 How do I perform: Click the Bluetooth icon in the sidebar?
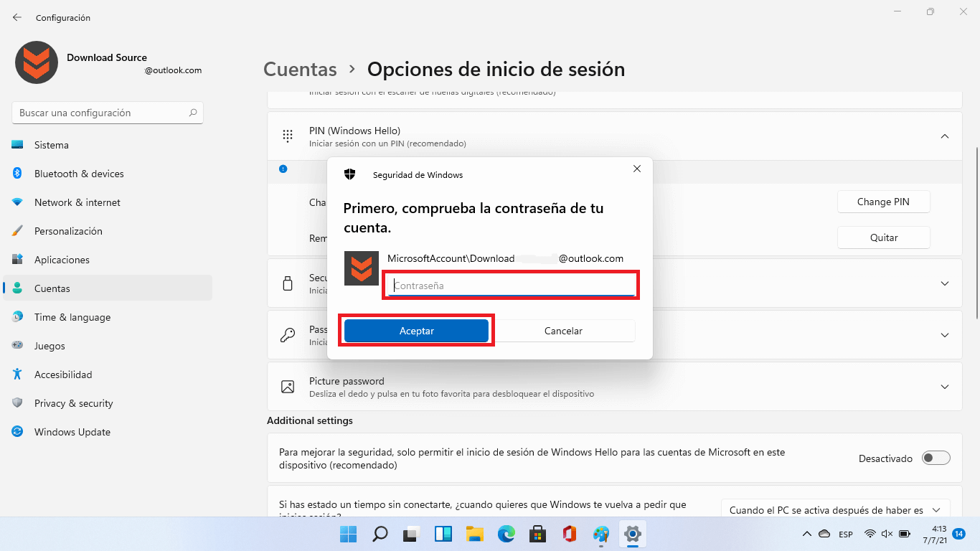(x=17, y=174)
